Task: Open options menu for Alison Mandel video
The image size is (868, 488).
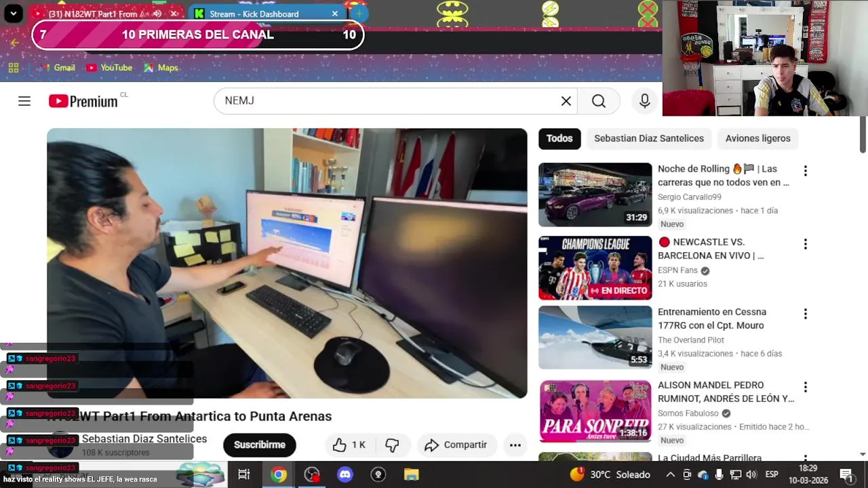Action: 805,387
